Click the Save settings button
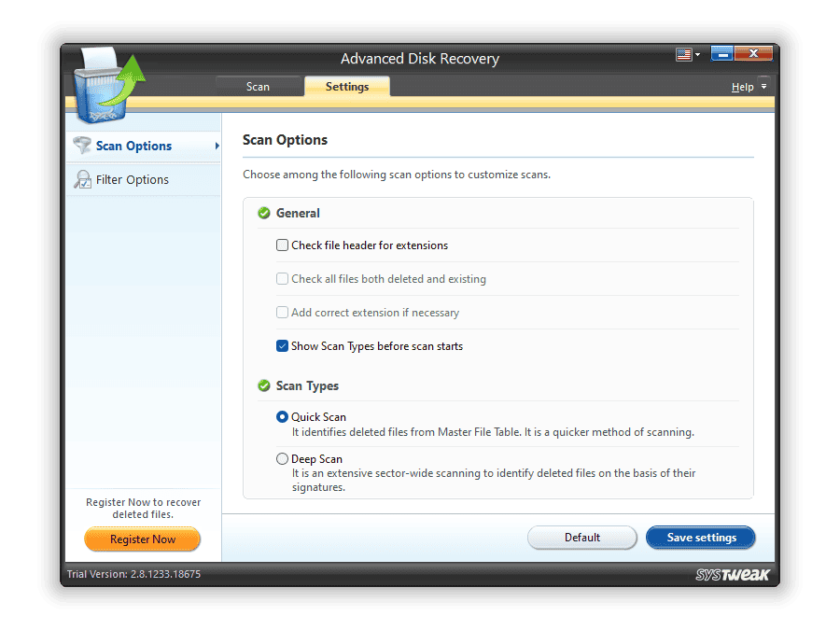 (x=701, y=538)
